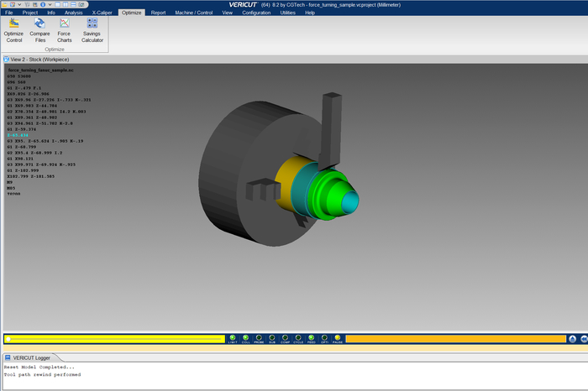
Task: Click the PROBE status light
Action: pyautogui.click(x=259, y=339)
